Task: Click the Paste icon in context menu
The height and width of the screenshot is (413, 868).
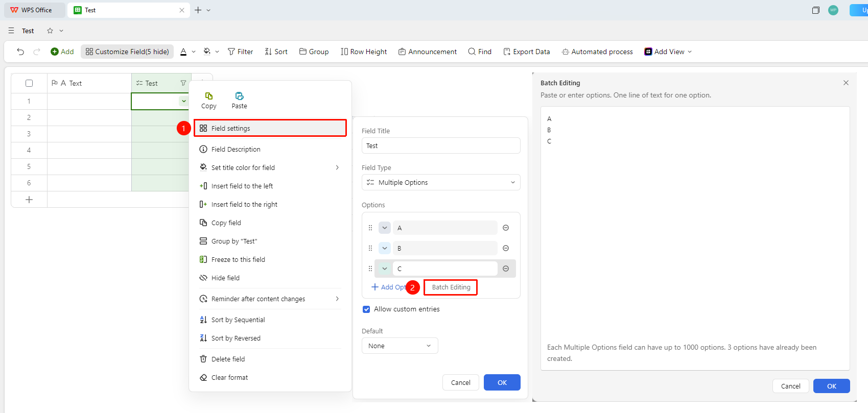Action: (x=239, y=96)
